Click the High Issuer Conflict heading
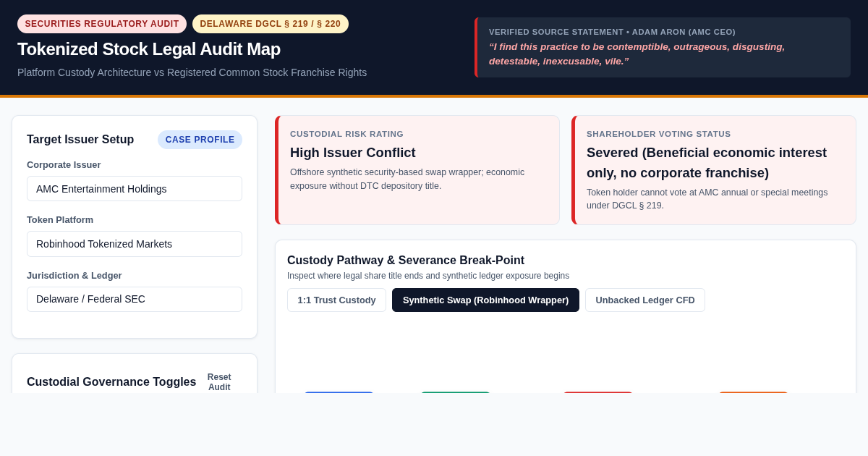Image resolution: width=868 pixels, height=456 pixels. click(x=353, y=153)
